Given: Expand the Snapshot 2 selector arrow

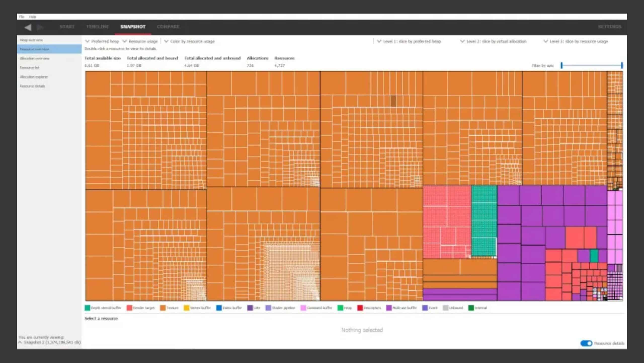Looking at the screenshot, I should click(20, 342).
